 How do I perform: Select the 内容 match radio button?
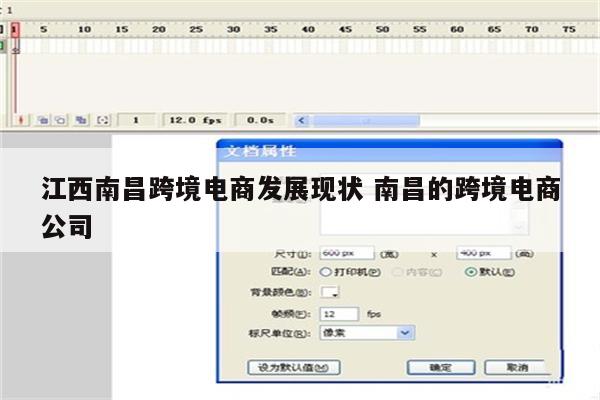398,272
